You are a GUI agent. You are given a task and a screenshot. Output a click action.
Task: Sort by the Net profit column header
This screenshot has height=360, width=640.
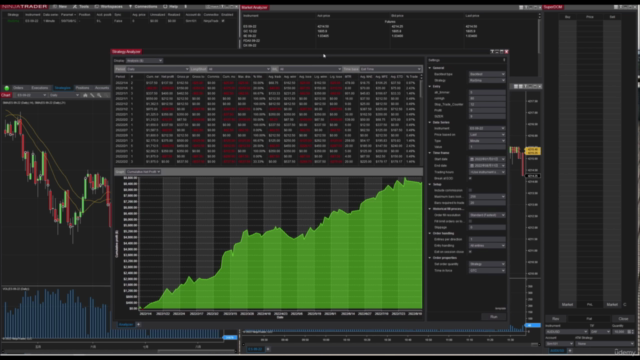coord(167,76)
